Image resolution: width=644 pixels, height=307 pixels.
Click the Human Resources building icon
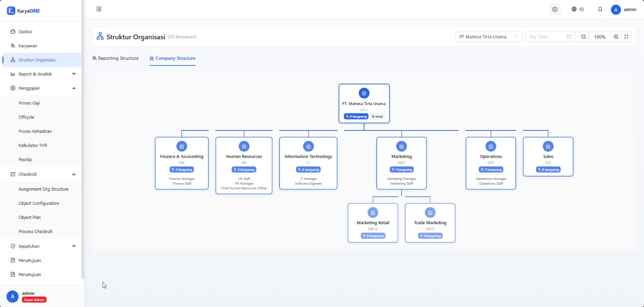244,146
